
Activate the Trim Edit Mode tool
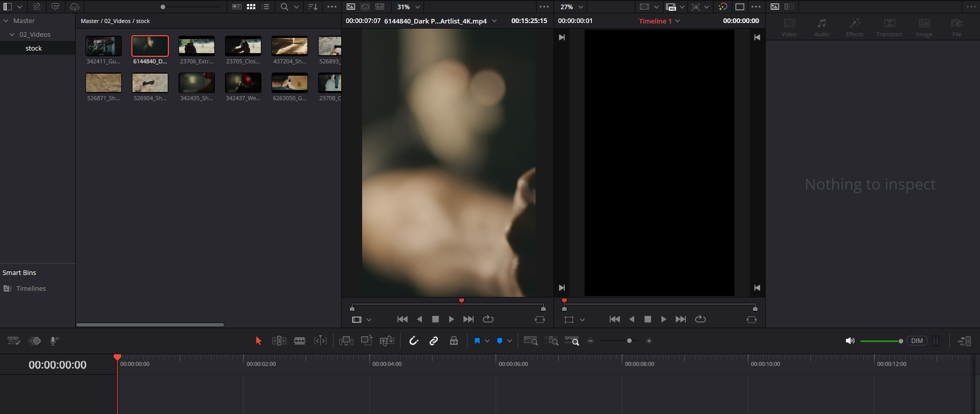coord(279,341)
